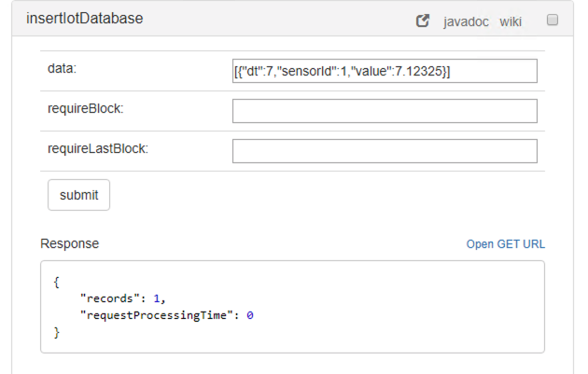Viewport: 588px width, 374px height.
Task: Tick the checkbox in the insertIotDatabase header
Action: (553, 20)
